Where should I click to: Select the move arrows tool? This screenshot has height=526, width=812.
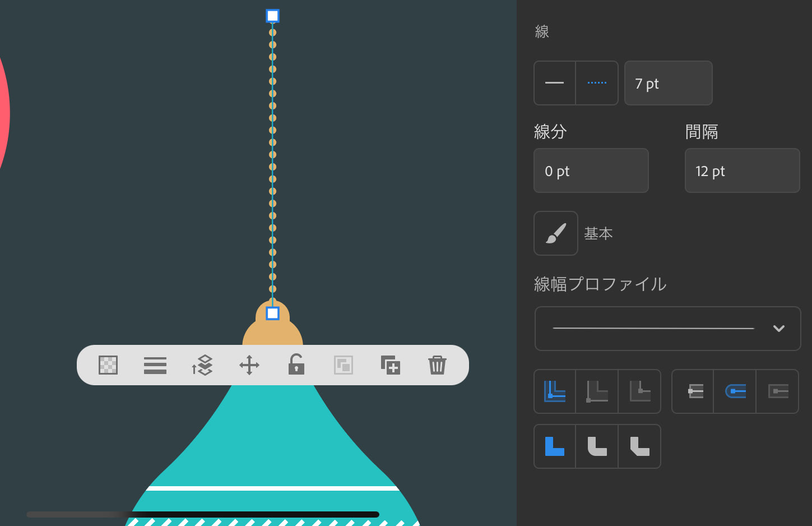tap(249, 365)
